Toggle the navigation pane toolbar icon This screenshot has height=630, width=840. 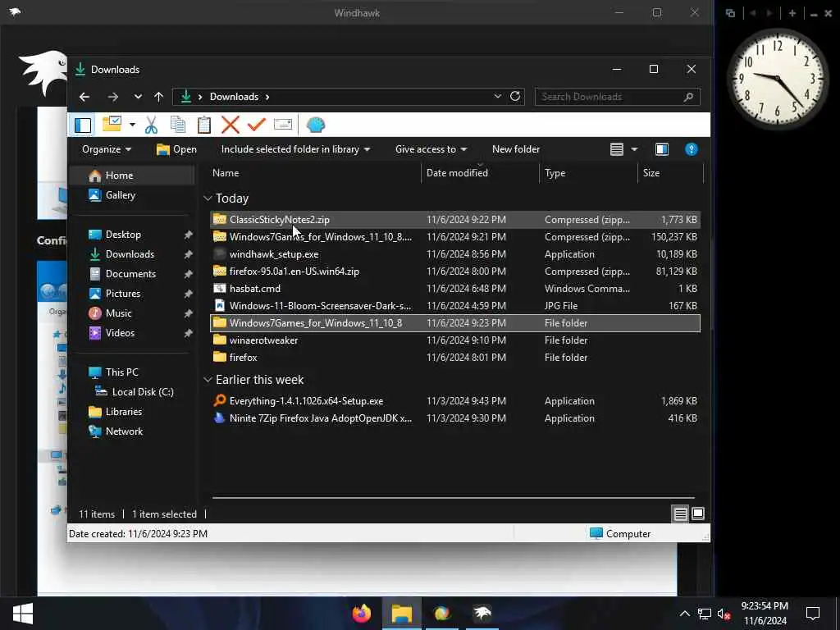(x=83, y=125)
